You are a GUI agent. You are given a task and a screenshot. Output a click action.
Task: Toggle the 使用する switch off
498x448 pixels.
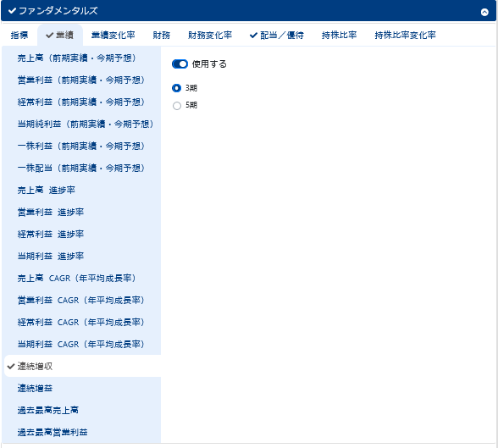click(x=180, y=64)
